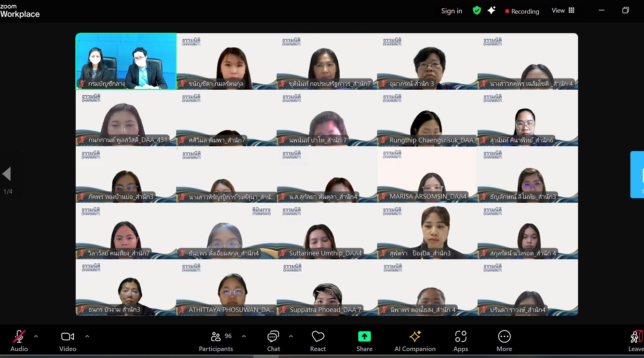Click Sign in at top bar
The image size is (644, 358).
451,11
